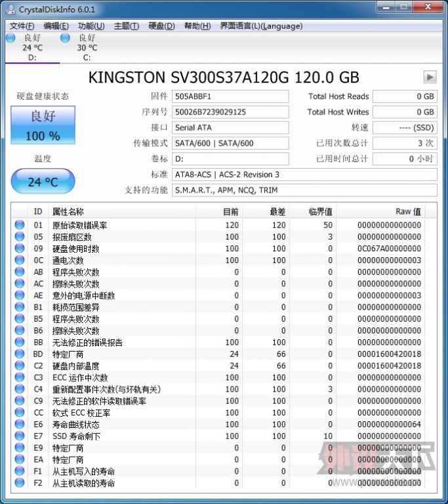
Task: Click the next disk arrow button
Action: [x=430, y=77]
